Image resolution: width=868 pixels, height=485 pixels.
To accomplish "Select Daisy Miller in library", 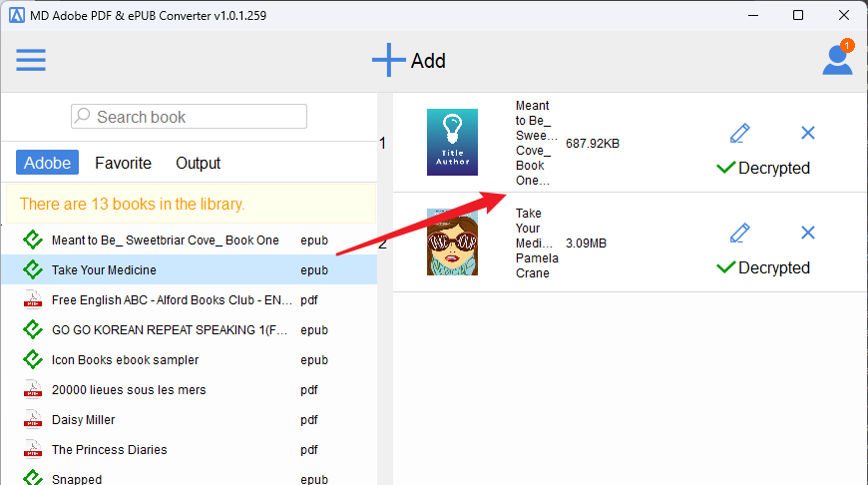I will pyautogui.click(x=189, y=419).
